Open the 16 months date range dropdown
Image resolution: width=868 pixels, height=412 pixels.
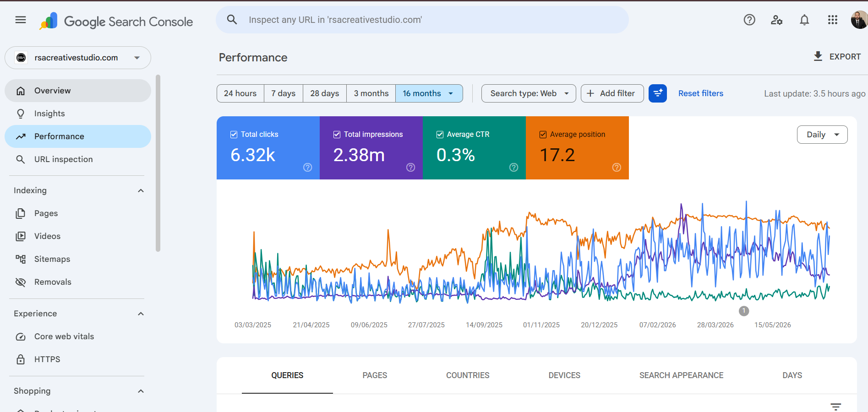[429, 93]
